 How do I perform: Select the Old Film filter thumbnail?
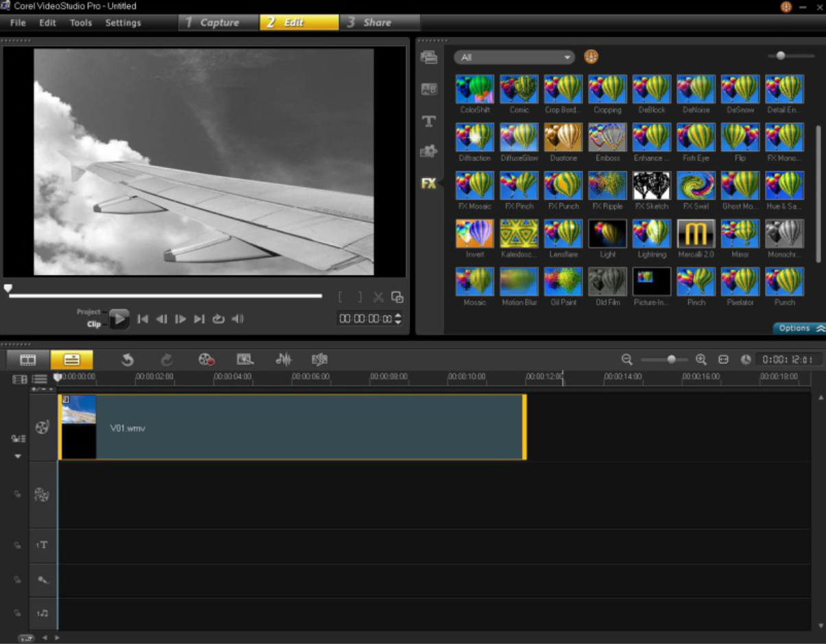(x=607, y=282)
